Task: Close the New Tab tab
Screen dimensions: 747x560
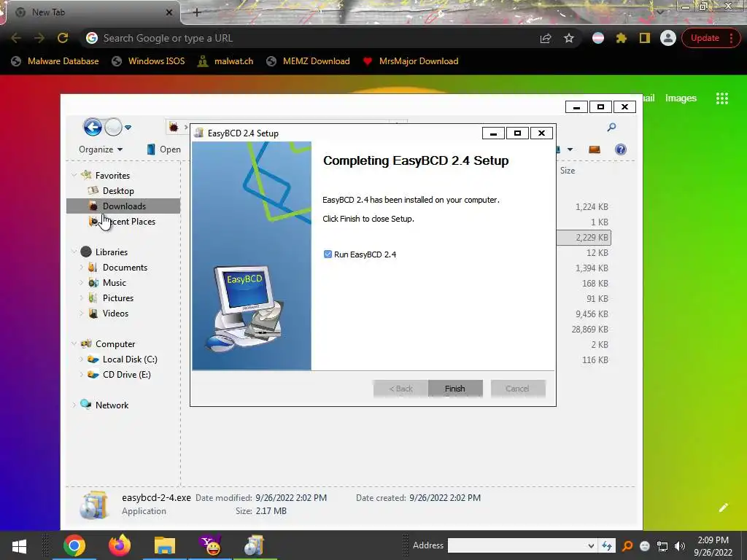Action: coord(169,12)
